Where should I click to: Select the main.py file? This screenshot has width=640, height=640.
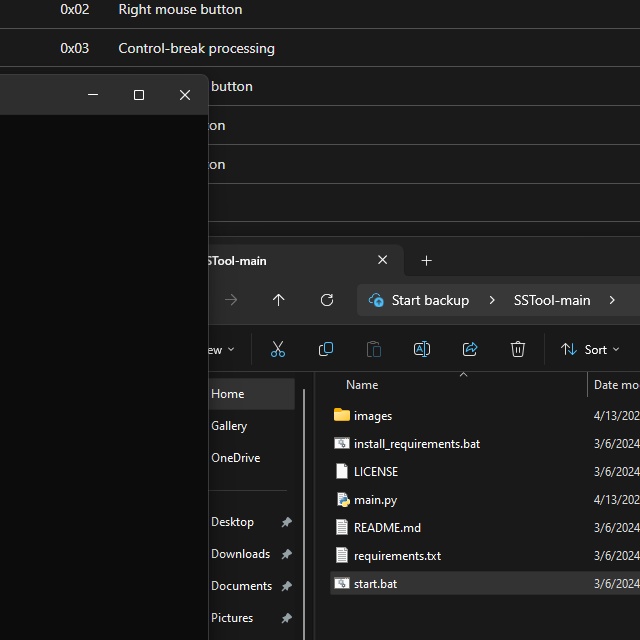tap(375, 500)
